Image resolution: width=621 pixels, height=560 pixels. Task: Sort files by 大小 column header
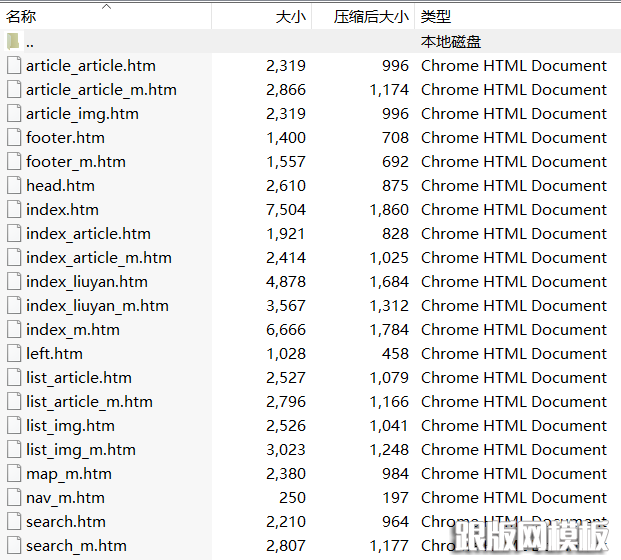click(x=290, y=17)
